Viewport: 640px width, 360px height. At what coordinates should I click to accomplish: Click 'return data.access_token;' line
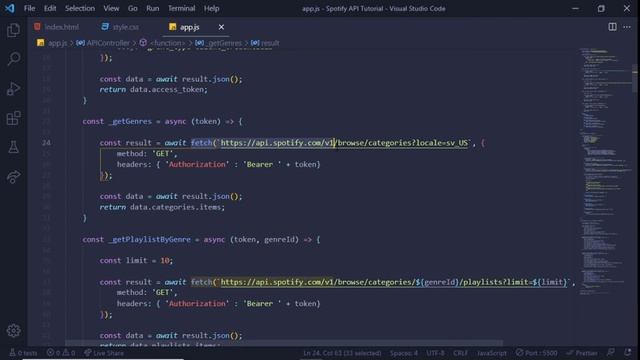153,89
